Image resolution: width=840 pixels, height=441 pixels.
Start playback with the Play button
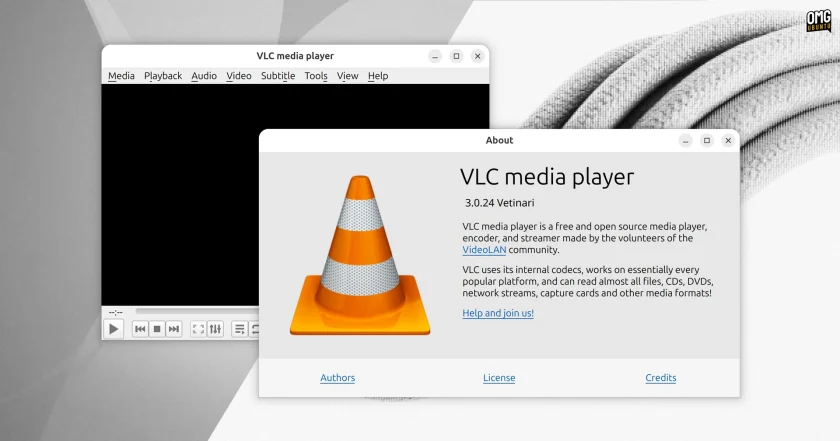click(113, 329)
